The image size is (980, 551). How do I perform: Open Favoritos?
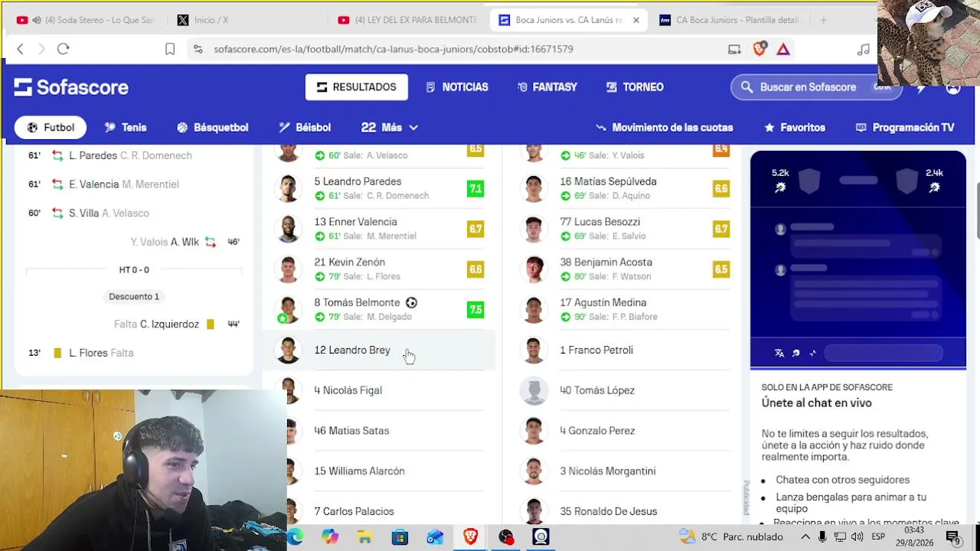click(795, 128)
